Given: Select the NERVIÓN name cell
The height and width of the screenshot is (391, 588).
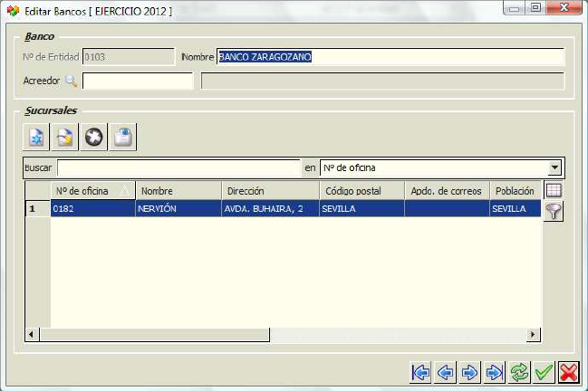Looking at the screenshot, I should pos(178,208).
